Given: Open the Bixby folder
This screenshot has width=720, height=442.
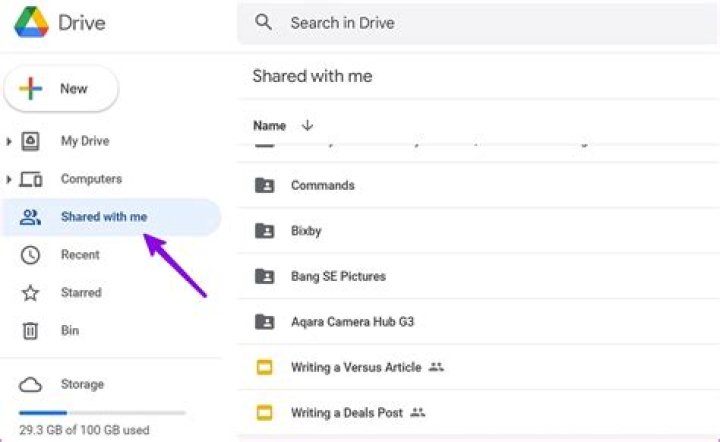Looking at the screenshot, I should (306, 231).
